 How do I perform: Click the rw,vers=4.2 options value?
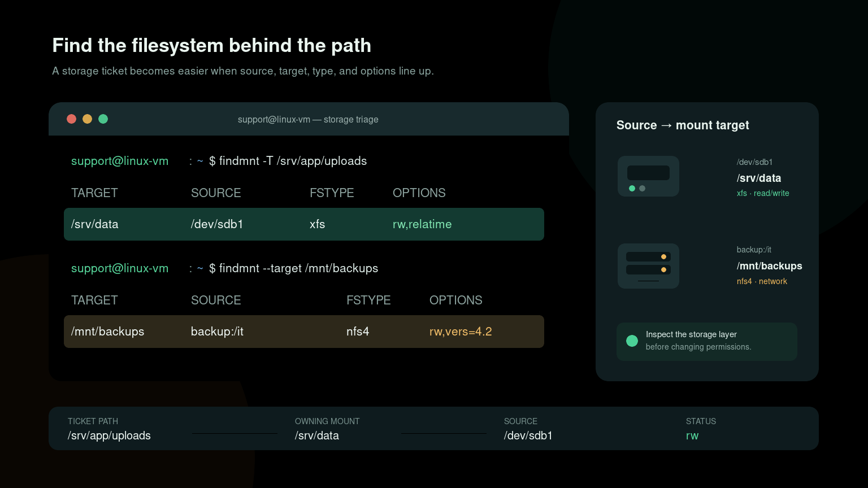coord(461,332)
